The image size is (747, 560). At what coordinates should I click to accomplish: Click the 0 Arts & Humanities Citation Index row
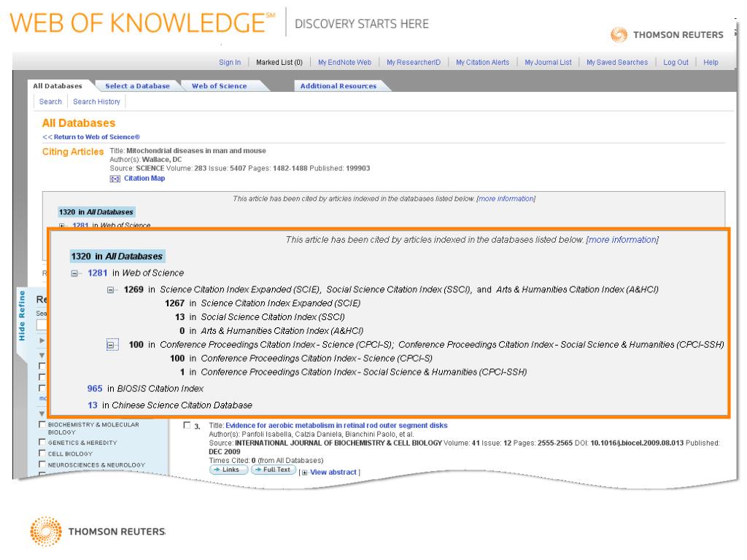[271, 332]
